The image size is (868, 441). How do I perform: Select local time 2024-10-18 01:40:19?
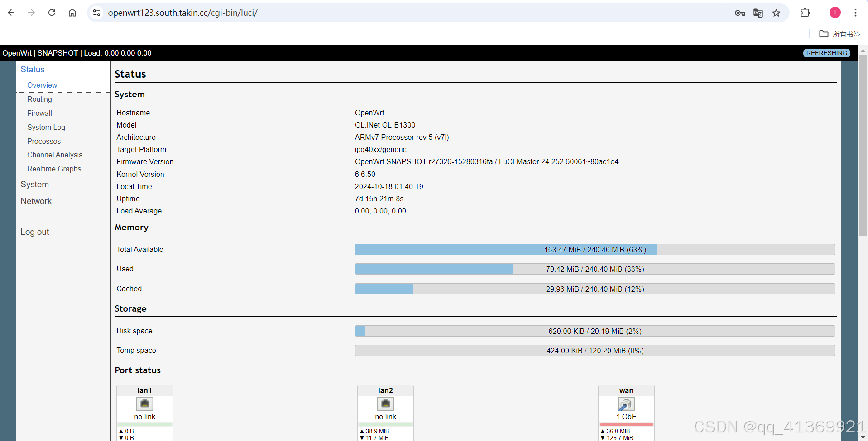tap(389, 186)
